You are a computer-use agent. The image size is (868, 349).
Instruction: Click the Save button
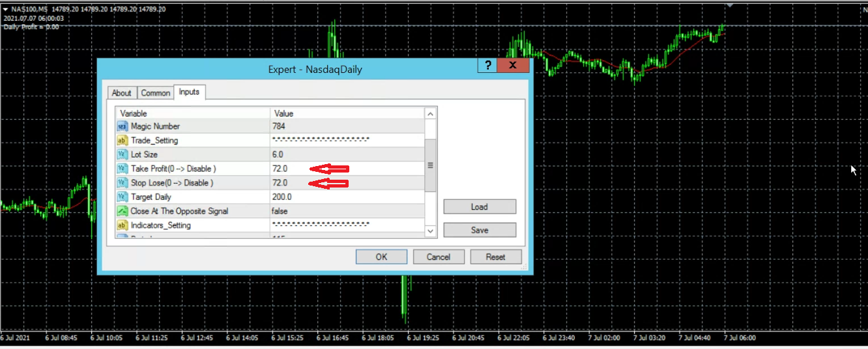(480, 230)
